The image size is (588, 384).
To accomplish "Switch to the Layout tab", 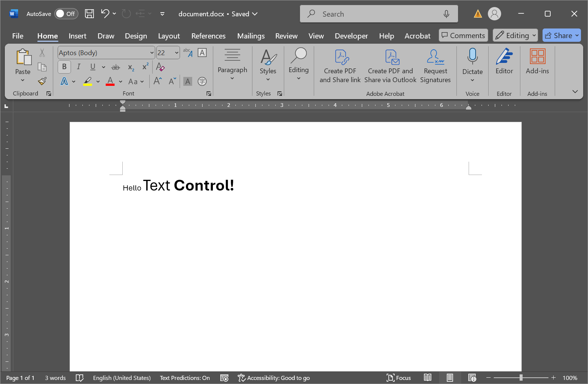I will 169,36.
